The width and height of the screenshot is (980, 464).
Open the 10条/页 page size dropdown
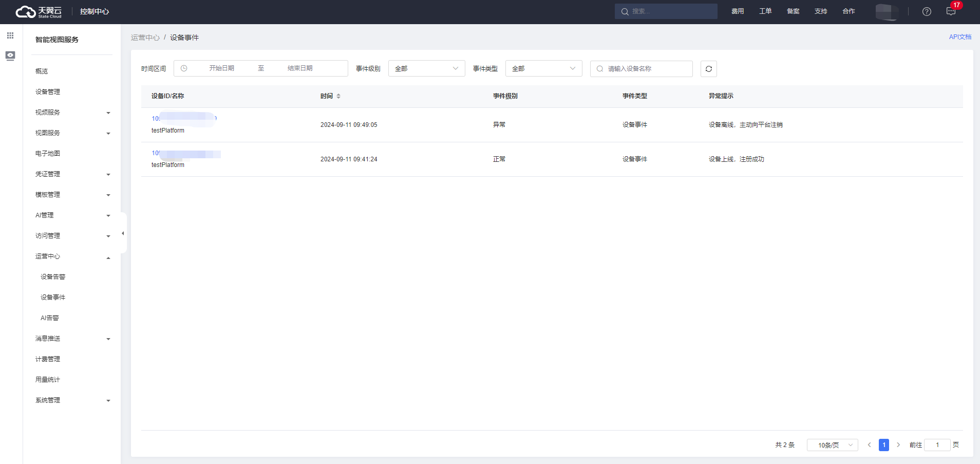[x=832, y=445]
